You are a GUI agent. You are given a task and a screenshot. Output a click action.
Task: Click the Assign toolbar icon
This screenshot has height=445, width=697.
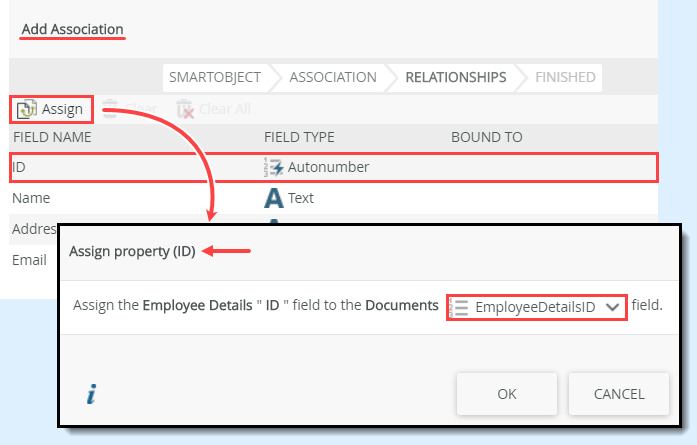point(27,109)
